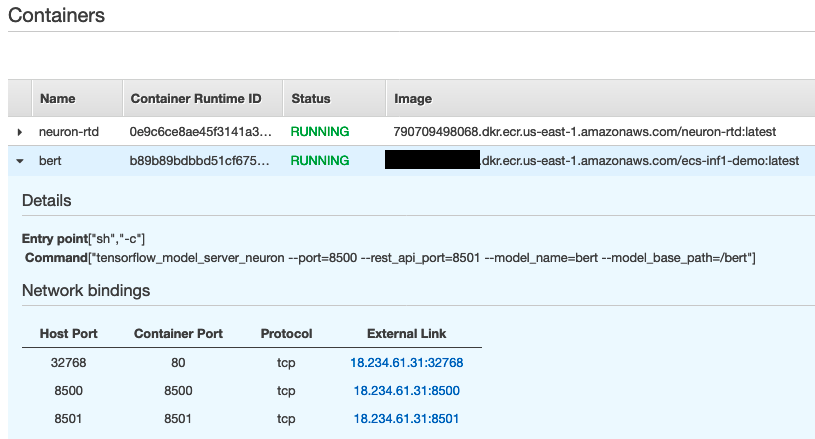Click the bert RUNNING status
The image size is (815, 439).
(320, 161)
